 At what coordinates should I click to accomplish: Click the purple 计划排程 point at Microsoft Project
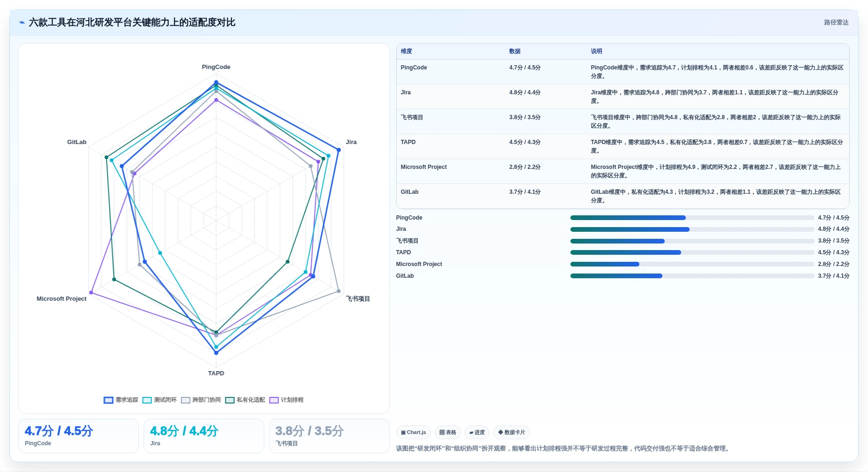(x=91, y=293)
